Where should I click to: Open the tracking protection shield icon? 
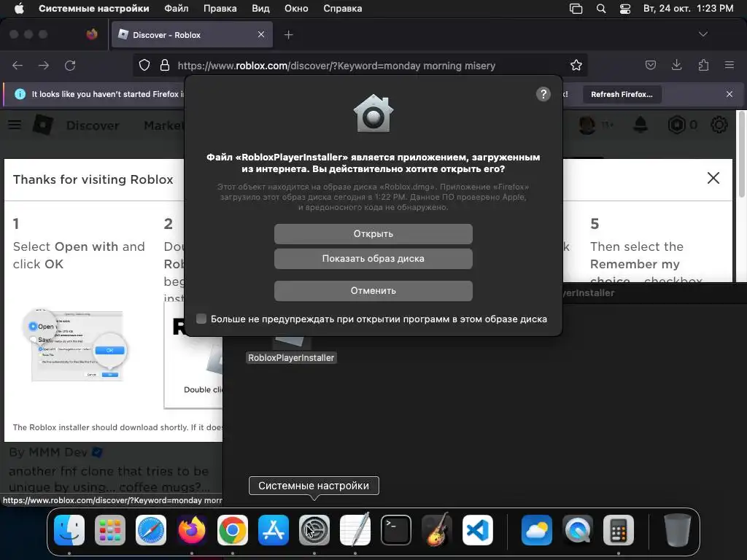click(x=144, y=65)
